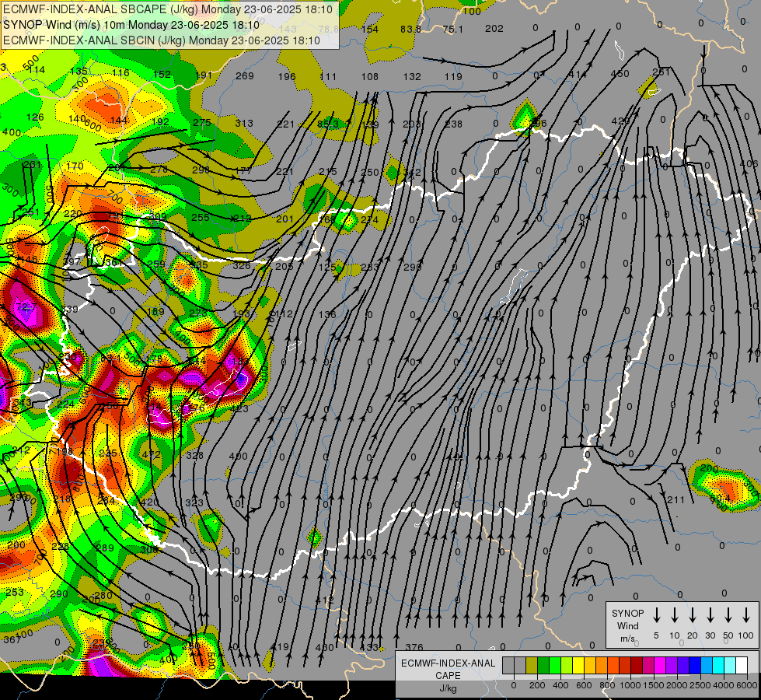This screenshot has height=700, width=761.
Task: Click the 6000 tick label on CAPE scale
Action: [747, 685]
